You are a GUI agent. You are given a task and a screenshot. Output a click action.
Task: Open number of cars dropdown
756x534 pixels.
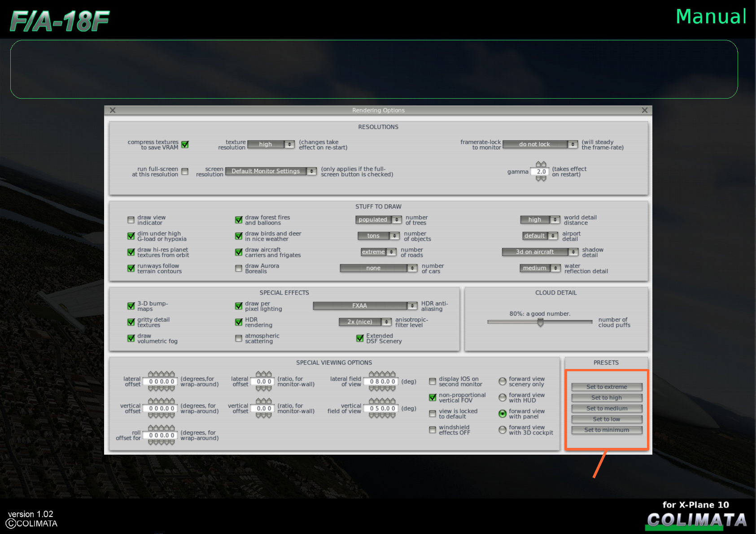coord(379,268)
